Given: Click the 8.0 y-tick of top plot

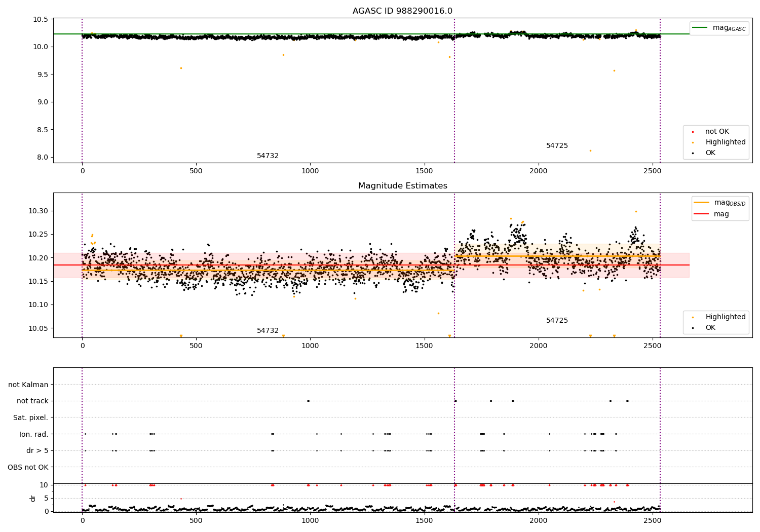Looking at the screenshot, I should pos(42,157).
